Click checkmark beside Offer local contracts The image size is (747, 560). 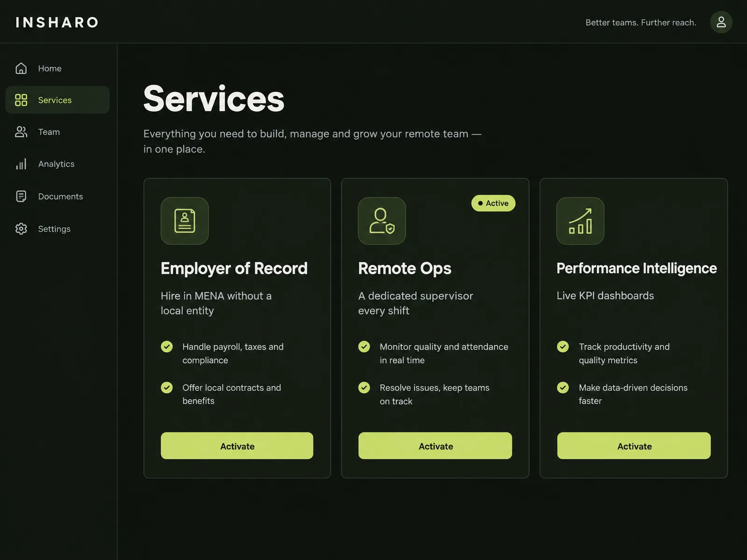167,387
